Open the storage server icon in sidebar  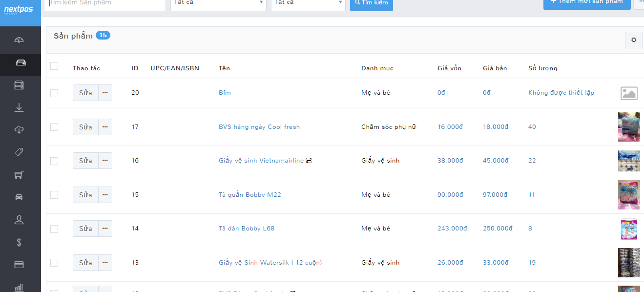coord(19,85)
